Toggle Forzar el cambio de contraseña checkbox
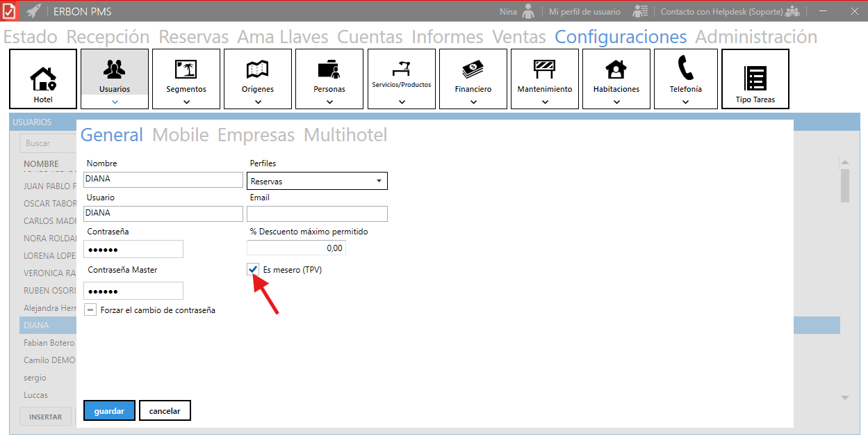Screen dimensions: 868x441 tap(90, 310)
